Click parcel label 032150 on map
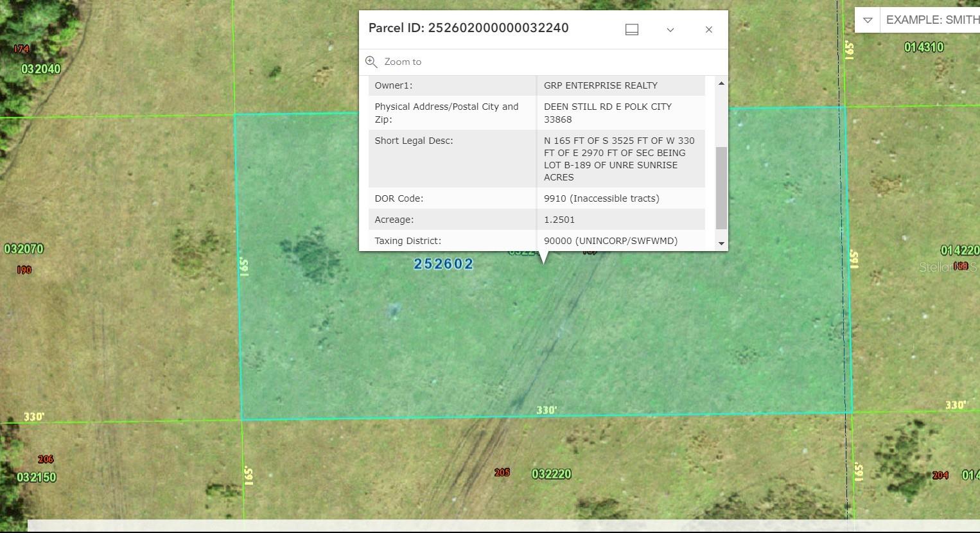The width and height of the screenshot is (980, 533). [37, 477]
